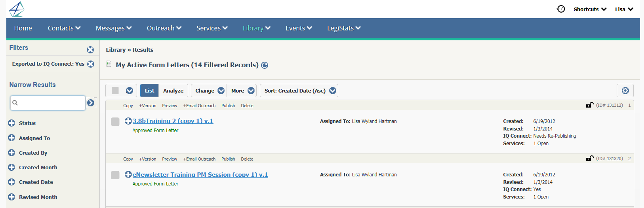The height and width of the screenshot is (208, 644).
Task: Click +Email Outreach for eNewsletter Training record
Action: [199, 159]
